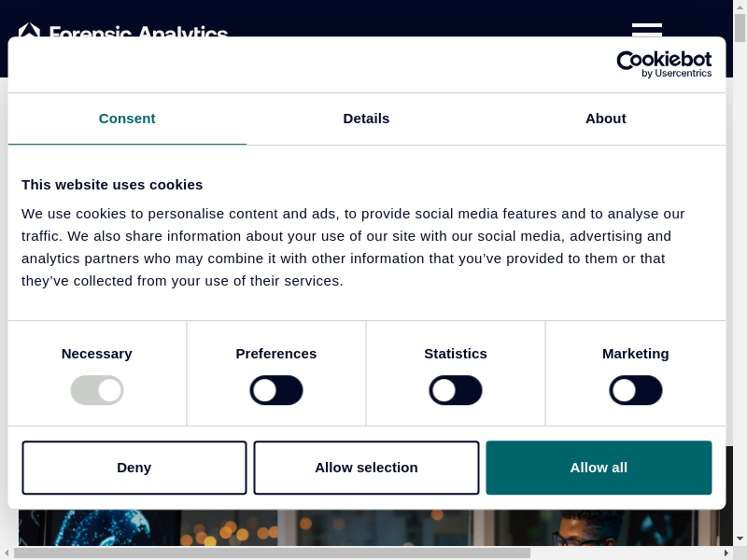Switch to the Details tab
Image resolution: width=747 pixels, height=560 pixels.
[x=366, y=119]
